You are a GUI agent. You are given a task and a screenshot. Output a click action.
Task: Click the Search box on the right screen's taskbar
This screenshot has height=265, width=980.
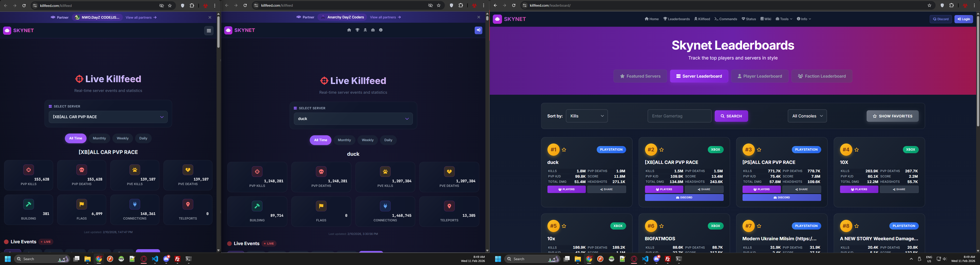tap(532, 259)
